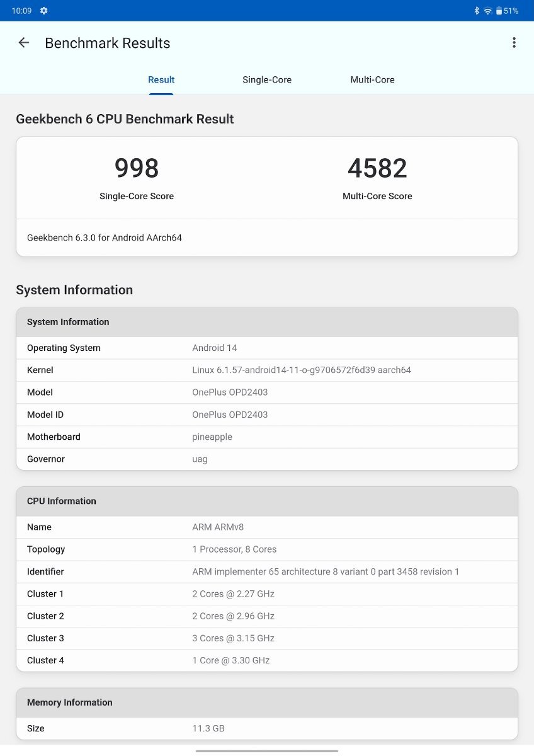Image resolution: width=534 pixels, height=756 pixels.
Task: Tap the pineapple motherboard value
Action: click(212, 437)
